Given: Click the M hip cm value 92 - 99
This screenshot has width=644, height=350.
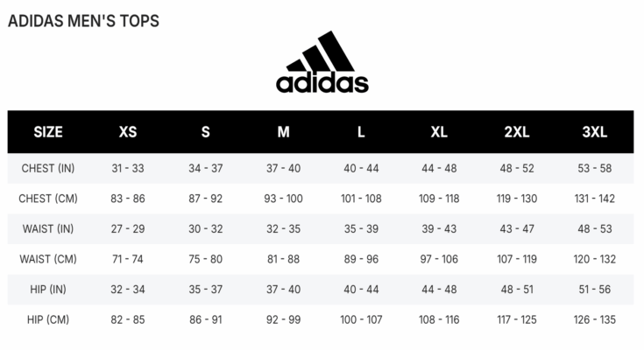Looking at the screenshot, I should pos(283,319).
